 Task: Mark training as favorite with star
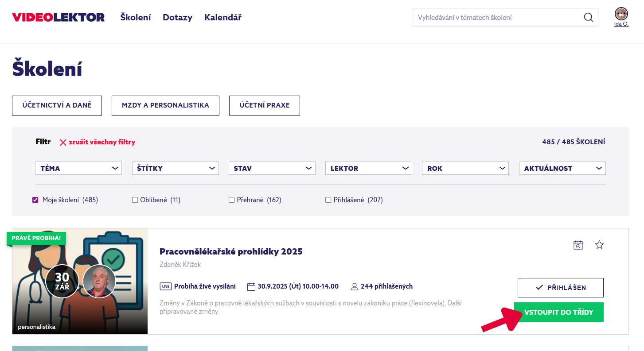[599, 245]
